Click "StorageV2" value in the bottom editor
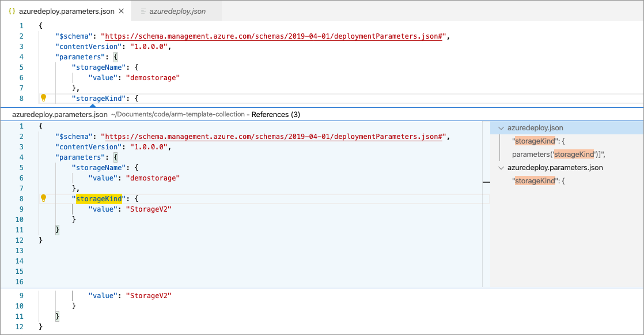Viewport: 644px width, 335px height. [x=149, y=296]
